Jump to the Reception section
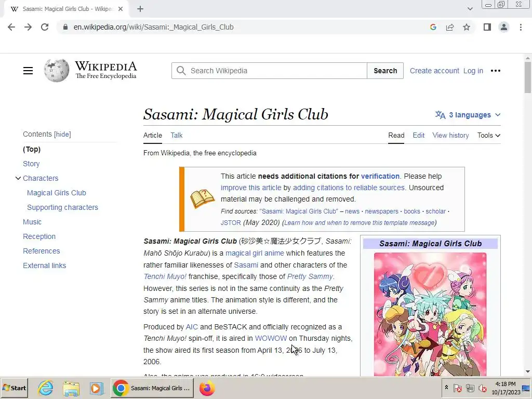This screenshot has width=532, height=399. coord(39,236)
